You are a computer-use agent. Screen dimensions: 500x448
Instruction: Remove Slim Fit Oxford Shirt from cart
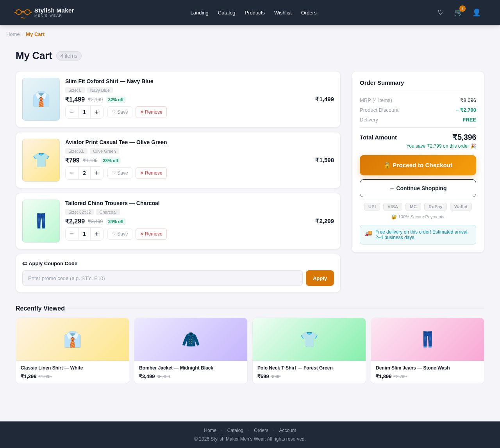coord(151,112)
